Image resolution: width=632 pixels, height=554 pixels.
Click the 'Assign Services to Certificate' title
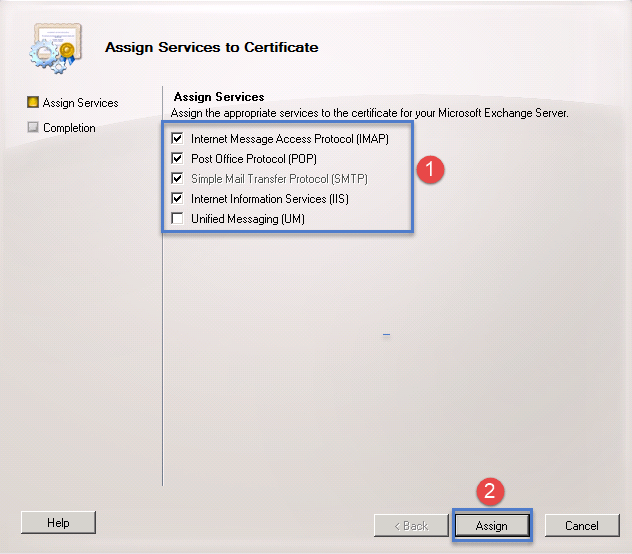(212, 47)
